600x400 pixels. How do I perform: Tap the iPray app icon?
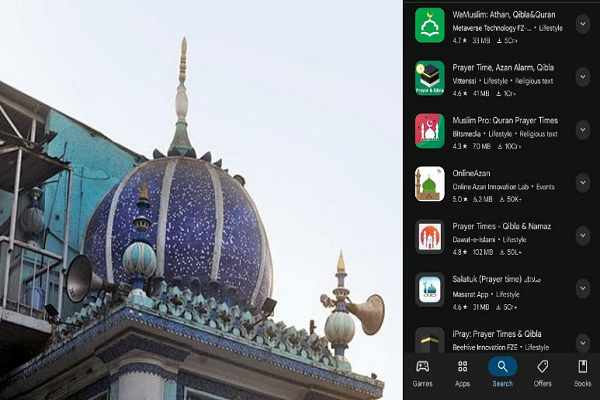click(x=430, y=340)
